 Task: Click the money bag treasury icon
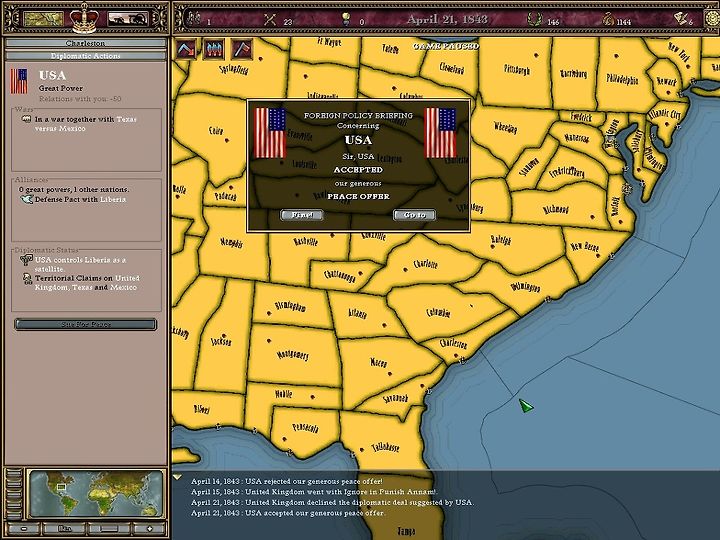[x=608, y=19]
